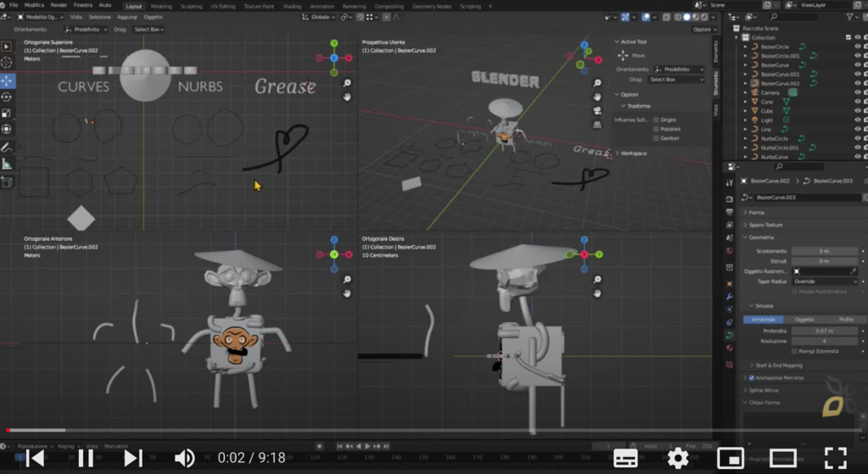
Task: Enable the Genitori checkbox
Action: (x=656, y=138)
